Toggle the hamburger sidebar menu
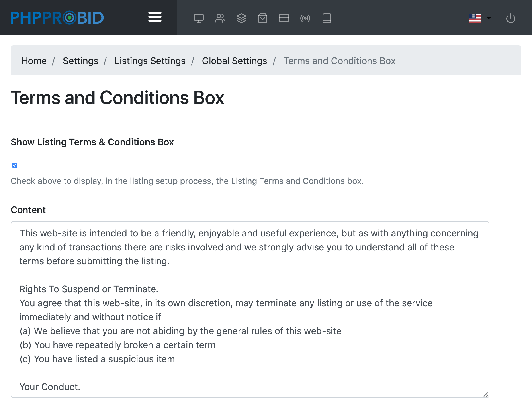The width and height of the screenshot is (532, 401). click(155, 17)
